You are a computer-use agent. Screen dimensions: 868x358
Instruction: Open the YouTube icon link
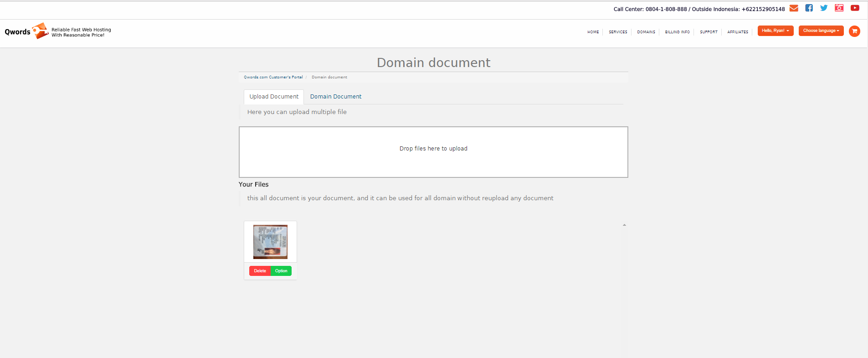[855, 8]
